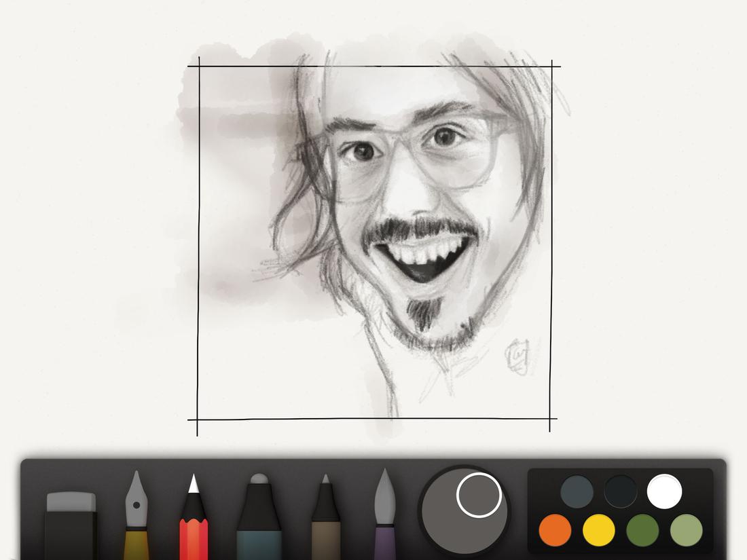Open the color mixer dial

point(464,510)
